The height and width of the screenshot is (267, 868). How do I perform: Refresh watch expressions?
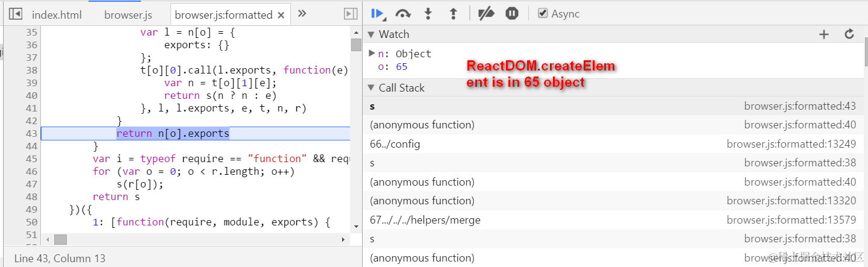point(849,34)
